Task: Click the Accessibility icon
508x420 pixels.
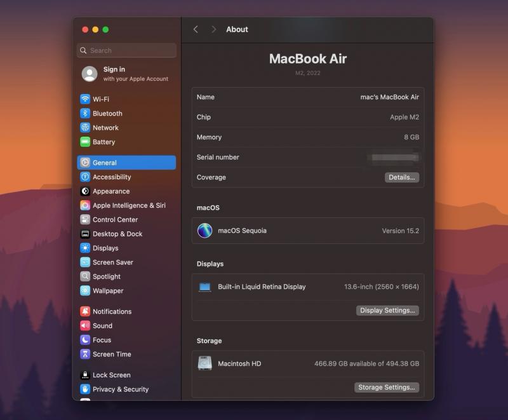Action: click(x=85, y=177)
